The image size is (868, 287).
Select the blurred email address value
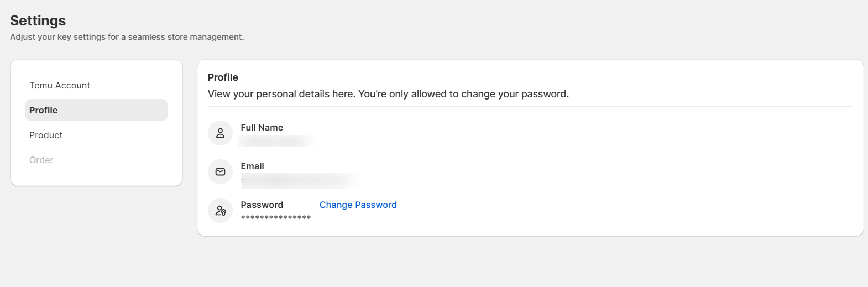pyautogui.click(x=299, y=180)
